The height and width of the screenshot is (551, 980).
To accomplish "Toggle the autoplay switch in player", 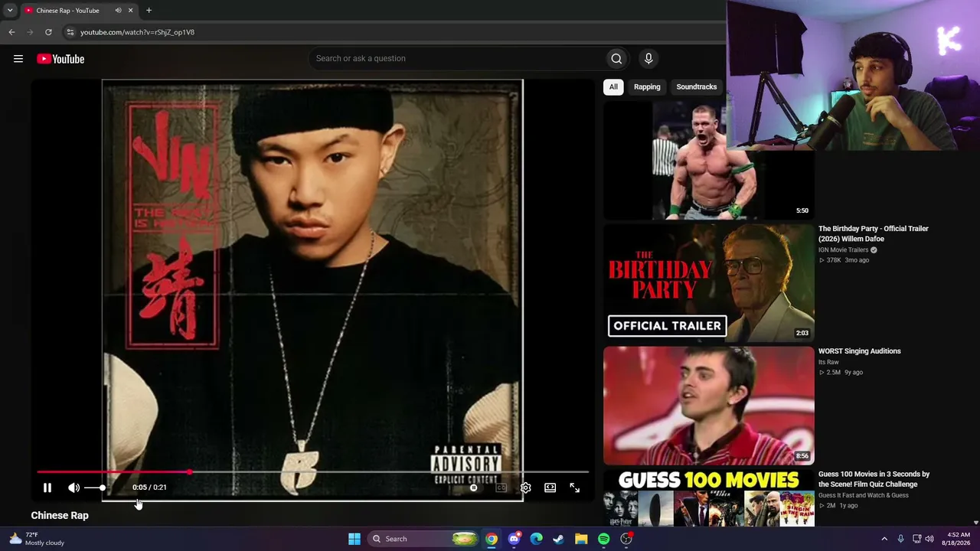I will pos(474,487).
